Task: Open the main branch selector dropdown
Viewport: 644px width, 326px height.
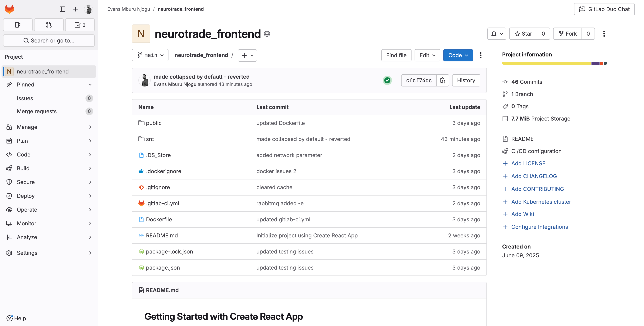Action: [x=150, y=55]
